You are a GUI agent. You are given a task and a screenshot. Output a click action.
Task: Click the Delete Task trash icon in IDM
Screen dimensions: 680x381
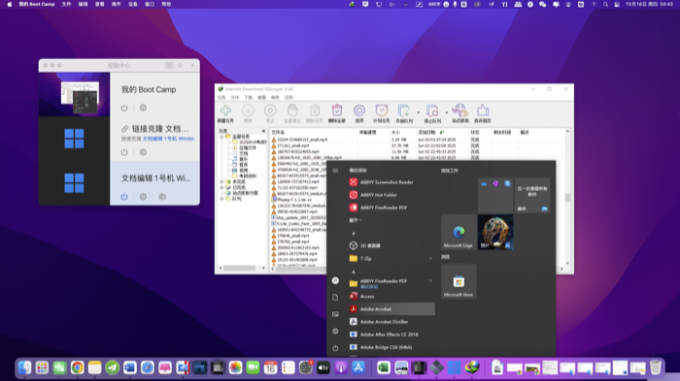tap(315, 111)
